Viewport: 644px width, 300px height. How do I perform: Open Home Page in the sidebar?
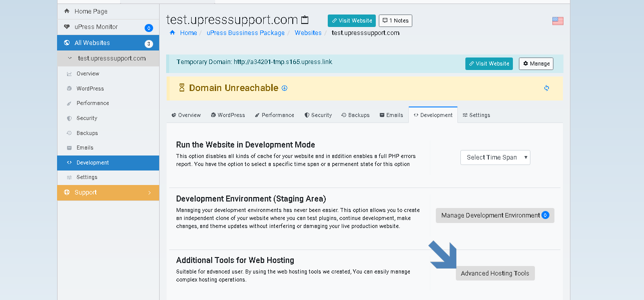click(x=108, y=11)
